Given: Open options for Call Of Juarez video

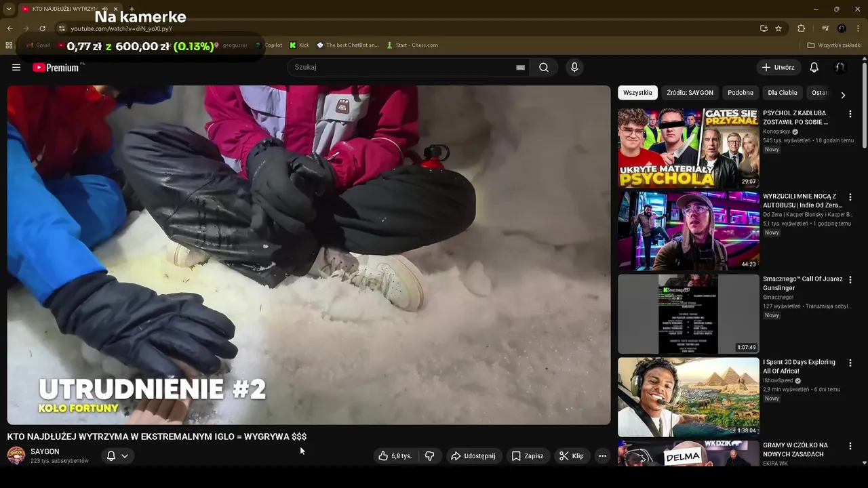Looking at the screenshot, I should (850, 280).
